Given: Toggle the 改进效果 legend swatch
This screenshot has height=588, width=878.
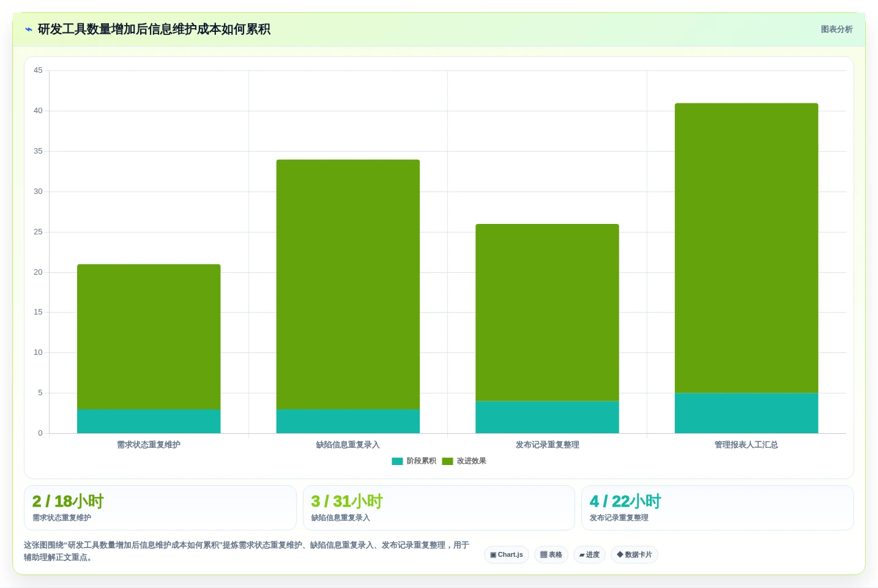Looking at the screenshot, I should pyautogui.click(x=447, y=461).
